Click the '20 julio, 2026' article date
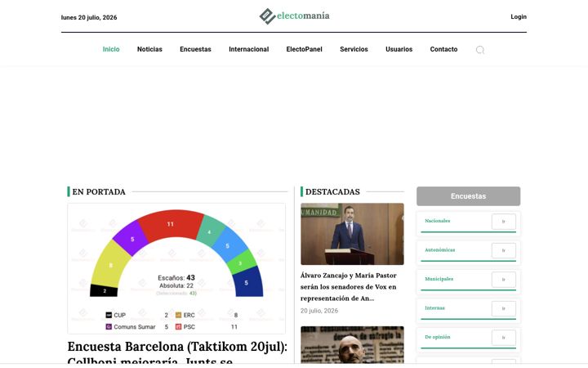Viewport: 588px width, 368px height. click(x=319, y=311)
